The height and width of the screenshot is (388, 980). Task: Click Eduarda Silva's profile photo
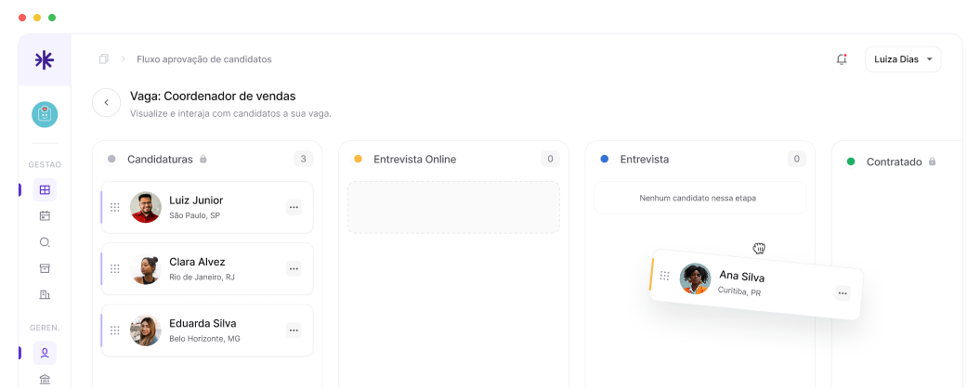146,330
